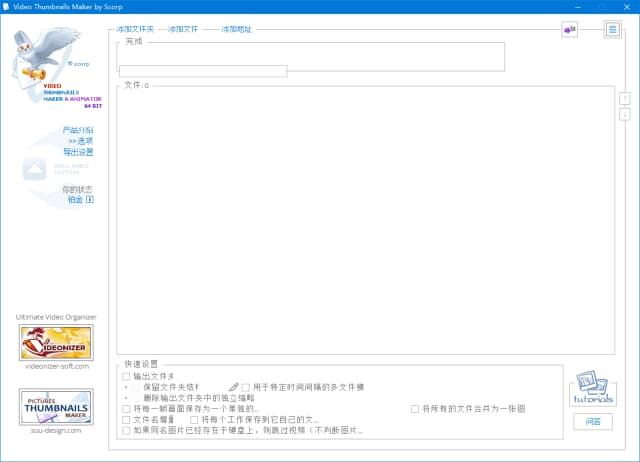Open the list menu icon at top right
640x462 pixels.
(x=612, y=30)
